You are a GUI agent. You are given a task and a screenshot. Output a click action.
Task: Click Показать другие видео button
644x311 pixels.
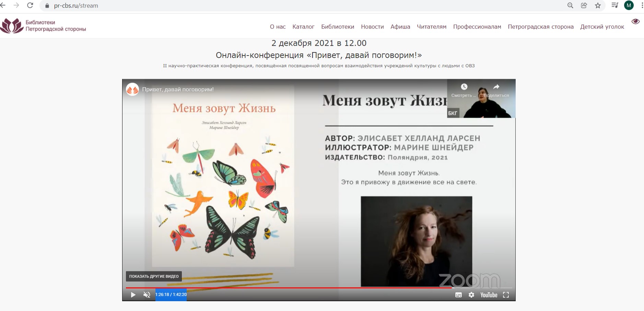point(154,276)
